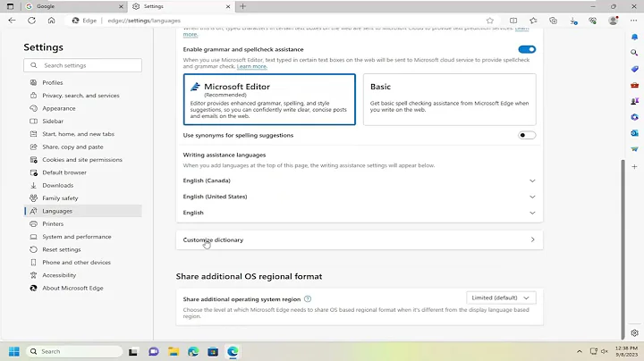Image resolution: width=644 pixels, height=361 pixels.
Task: Open Downloads icon in toolbar
Action: point(573,21)
